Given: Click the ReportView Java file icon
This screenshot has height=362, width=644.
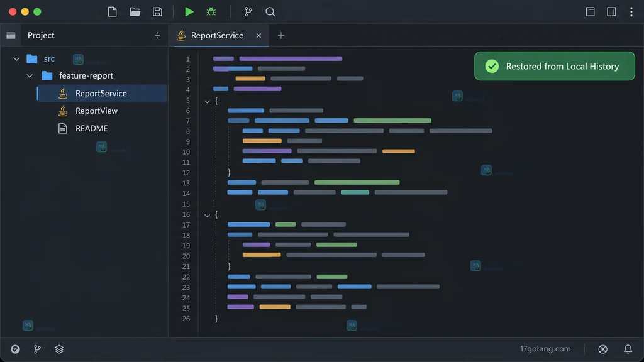Looking at the screenshot, I should (63, 111).
